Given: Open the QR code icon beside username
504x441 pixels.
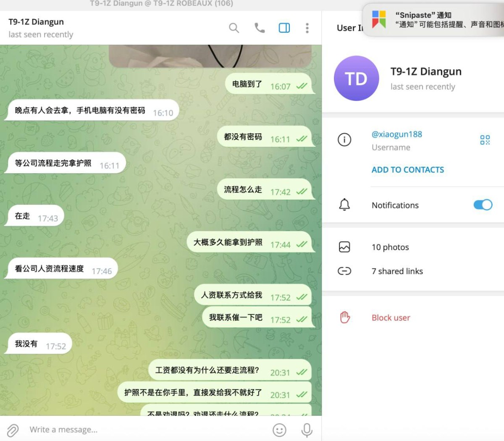Looking at the screenshot, I should pos(485,140).
